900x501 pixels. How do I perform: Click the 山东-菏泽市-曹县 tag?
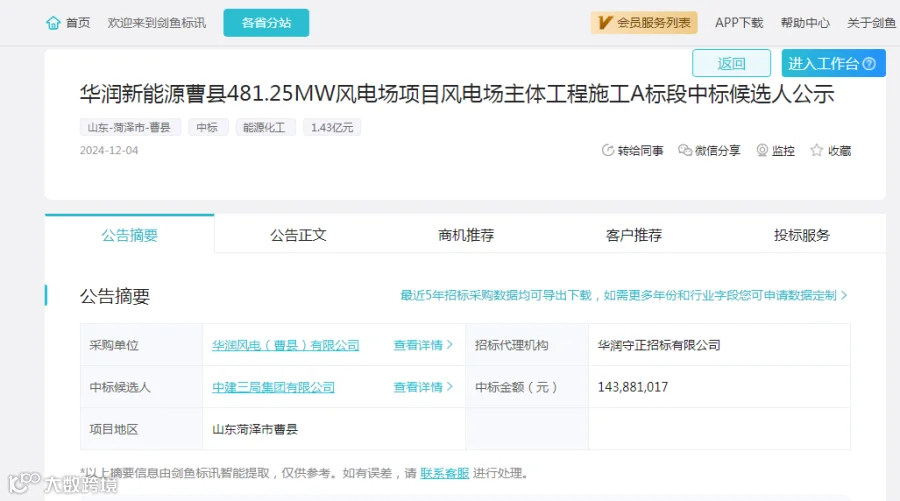[130, 127]
